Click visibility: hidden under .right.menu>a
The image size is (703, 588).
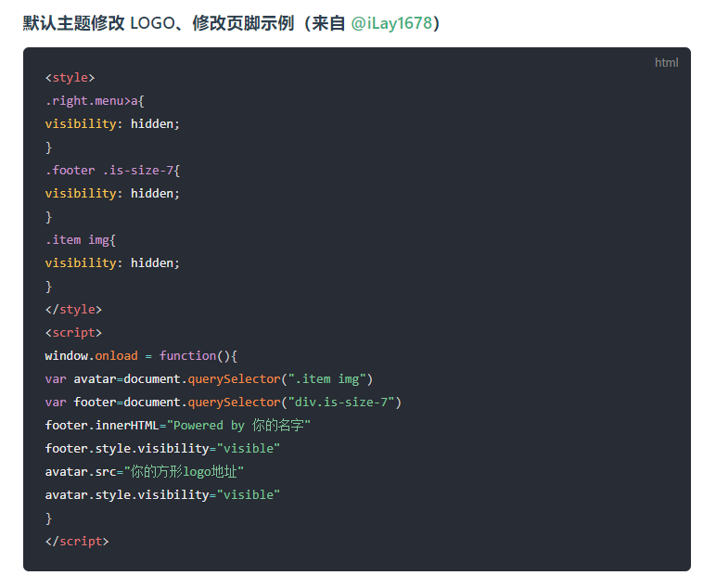click(112, 124)
